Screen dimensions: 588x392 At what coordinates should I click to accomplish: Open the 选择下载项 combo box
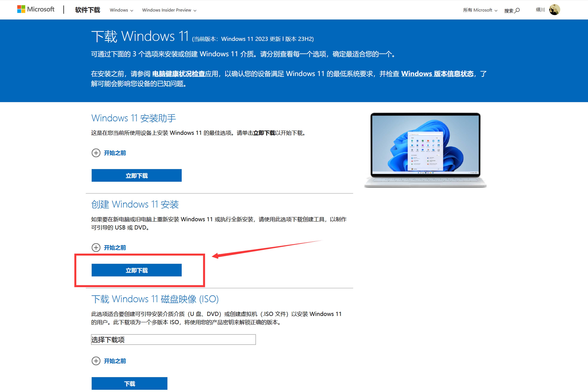coord(173,340)
